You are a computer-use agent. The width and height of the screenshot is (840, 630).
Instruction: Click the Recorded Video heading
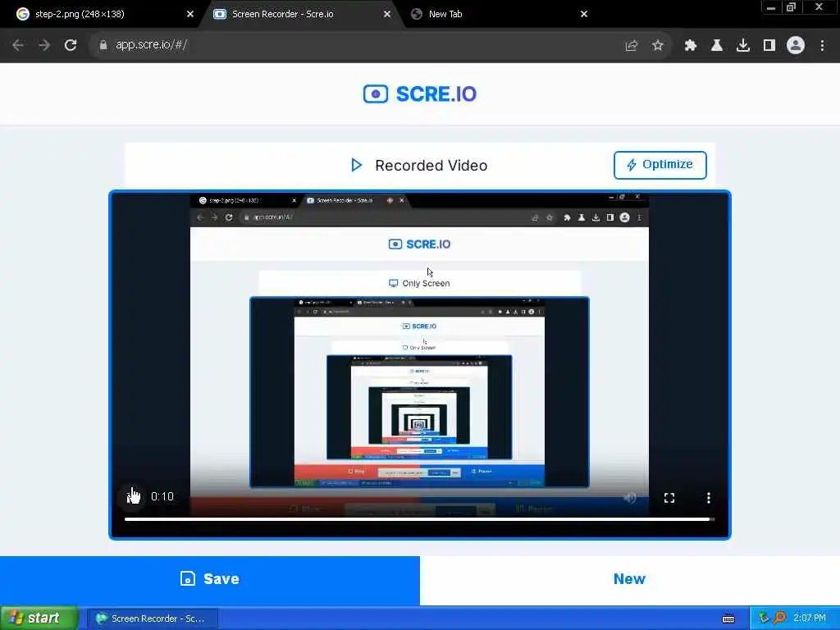tap(431, 166)
